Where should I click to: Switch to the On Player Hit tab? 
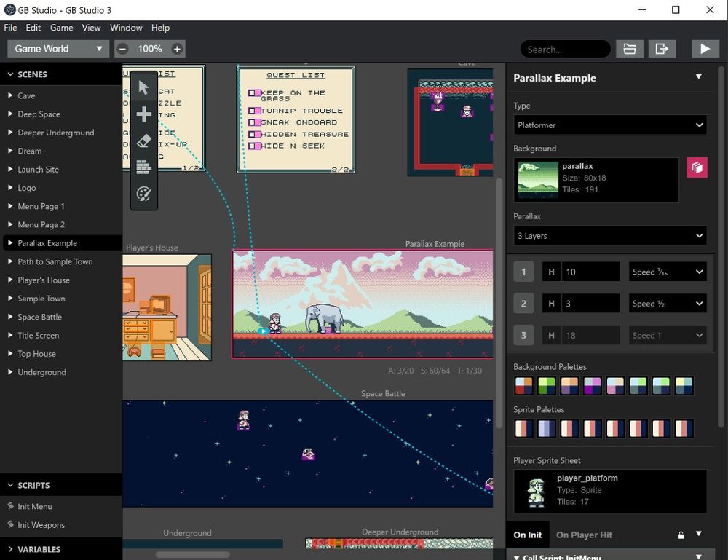[x=584, y=535]
